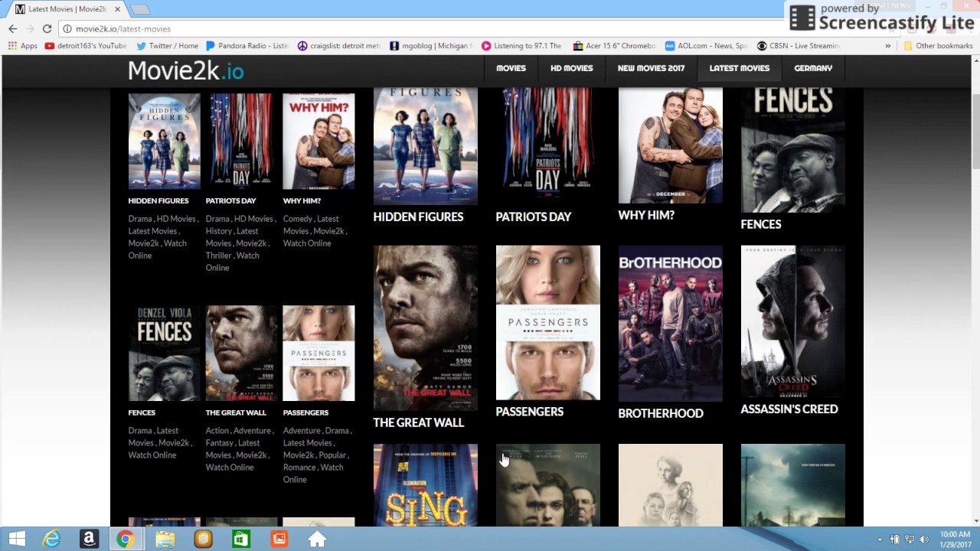980x551 pixels.
Task: Open HIDDEN FIGURES title in left list
Action: pos(158,201)
